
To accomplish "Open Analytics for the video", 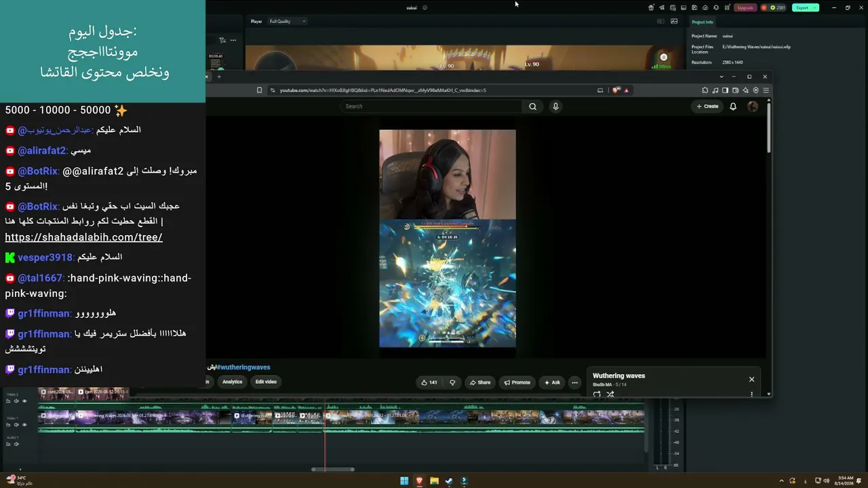I will 232,382.
